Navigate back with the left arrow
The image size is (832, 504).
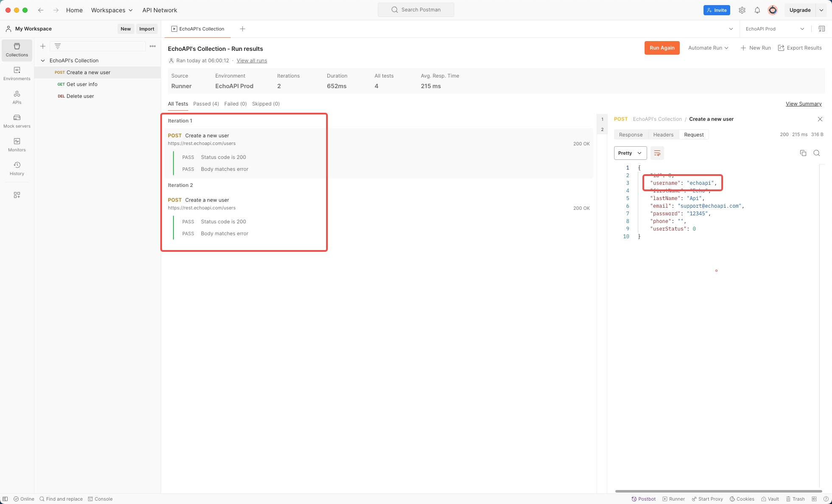point(41,10)
